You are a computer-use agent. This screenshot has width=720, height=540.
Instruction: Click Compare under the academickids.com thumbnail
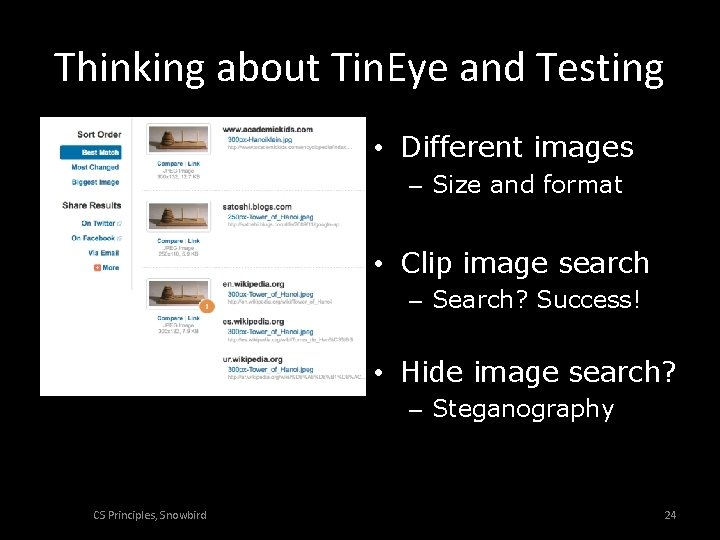(x=170, y=163)
